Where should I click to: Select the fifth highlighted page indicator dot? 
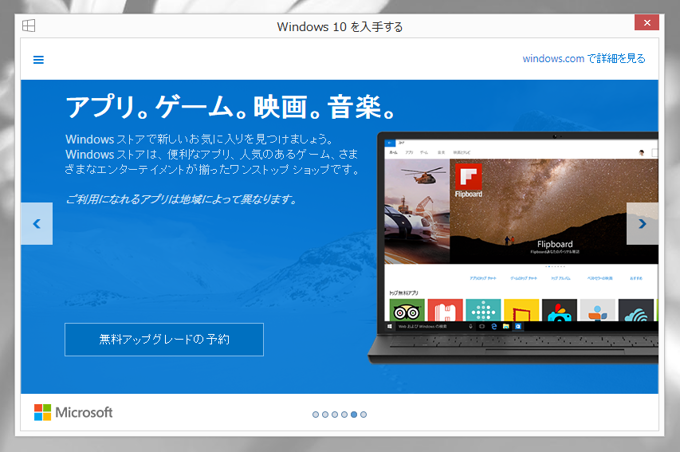[x=354, y=415]
